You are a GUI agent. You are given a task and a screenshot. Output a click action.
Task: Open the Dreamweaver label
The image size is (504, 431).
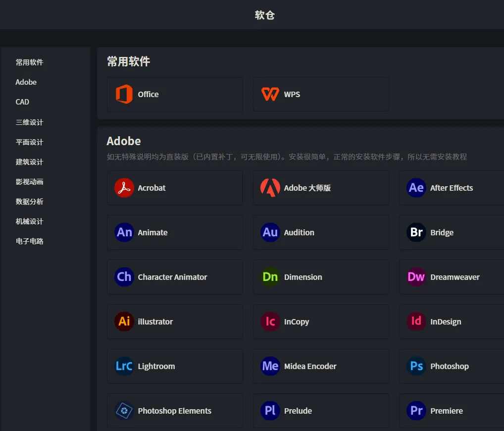[x=455, y=277]
